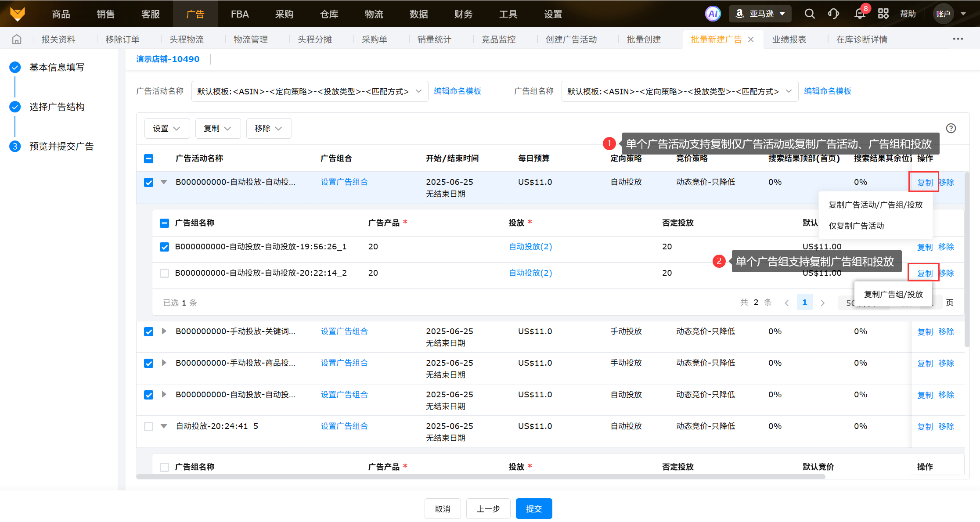Toggle the select-all campaigns header checkbox
The width and height of the screenshot is (980, 522).
149,158
